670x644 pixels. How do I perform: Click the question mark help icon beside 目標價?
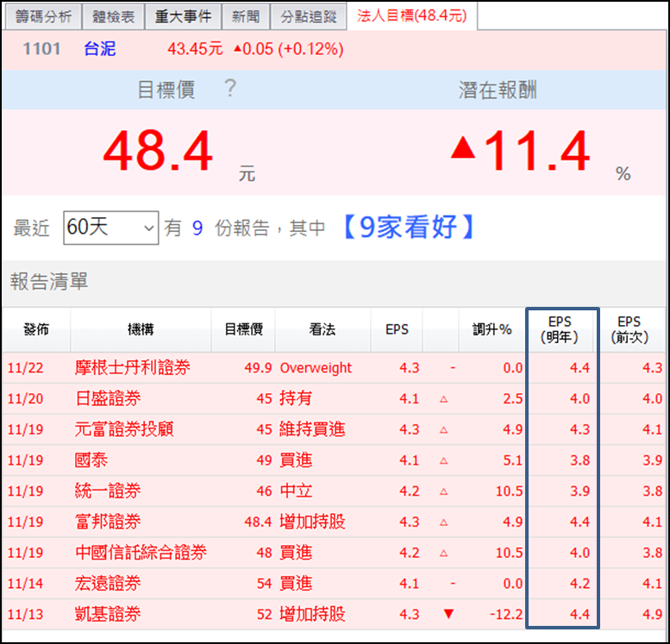click(230, 89)
